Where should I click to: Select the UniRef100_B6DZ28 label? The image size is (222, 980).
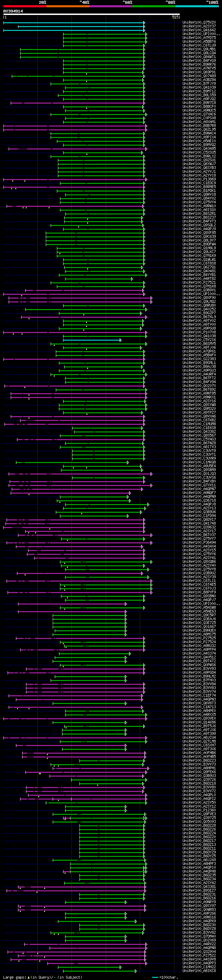tap(199, 825)
